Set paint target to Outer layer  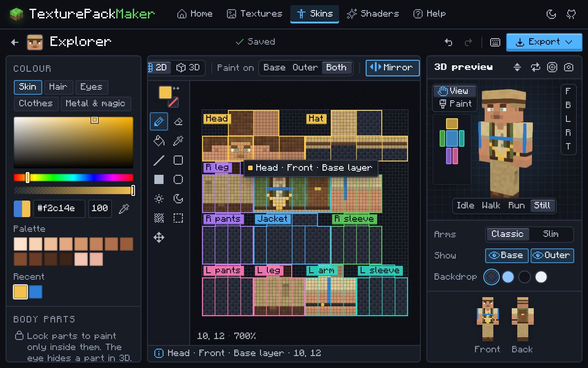tap(305, 68)
